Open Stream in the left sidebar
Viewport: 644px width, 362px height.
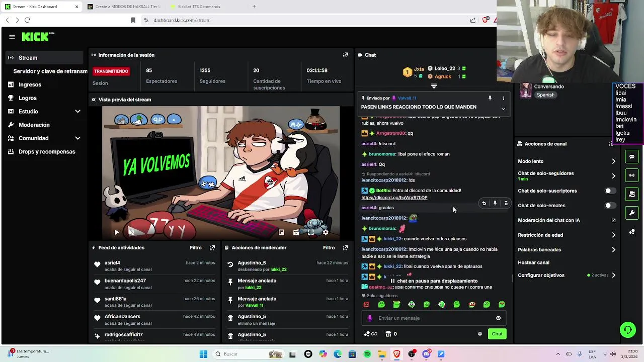pyautogui.click(x=44, y=58)
